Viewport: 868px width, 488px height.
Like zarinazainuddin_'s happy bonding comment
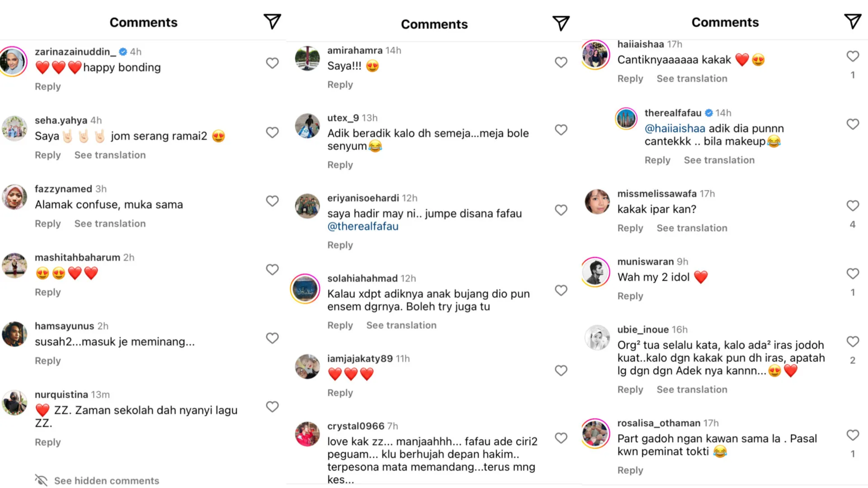click(272, 63)
